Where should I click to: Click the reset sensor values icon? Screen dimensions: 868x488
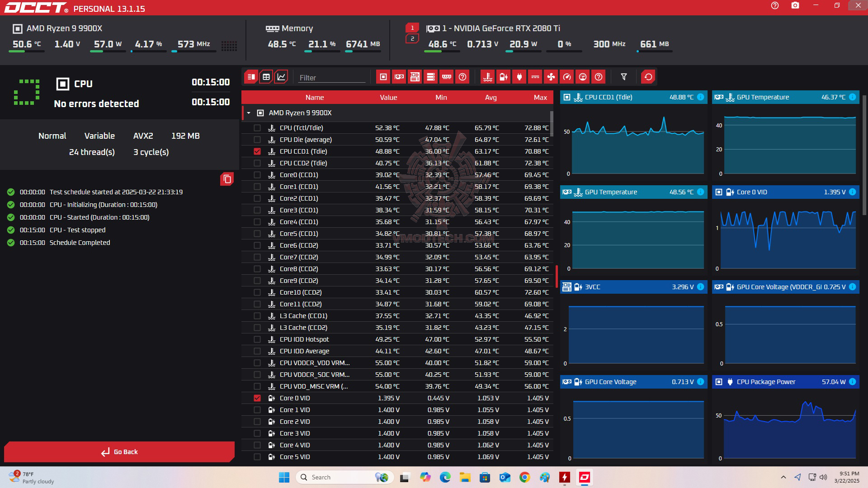(x=648, y=77)
